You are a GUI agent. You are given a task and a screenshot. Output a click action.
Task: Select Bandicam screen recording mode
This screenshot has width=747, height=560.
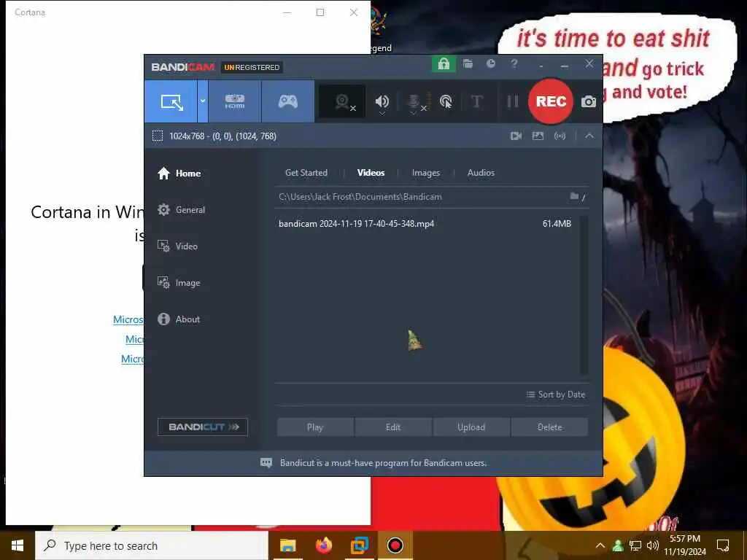pos(171,101)
